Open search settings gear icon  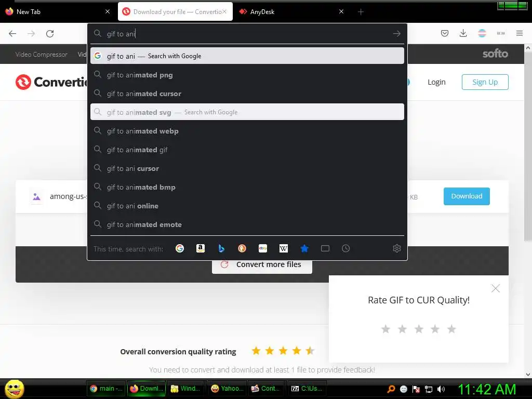pos(396,248)
